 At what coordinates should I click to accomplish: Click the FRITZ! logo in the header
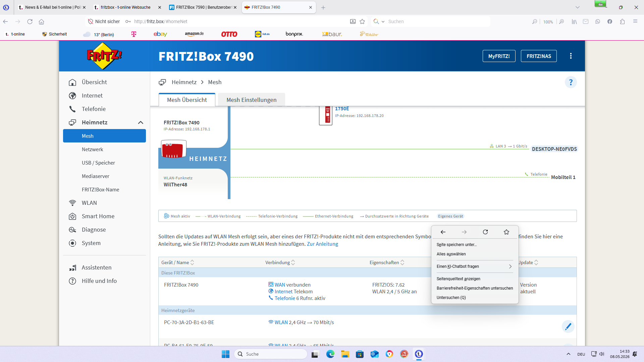click(104, 56)
